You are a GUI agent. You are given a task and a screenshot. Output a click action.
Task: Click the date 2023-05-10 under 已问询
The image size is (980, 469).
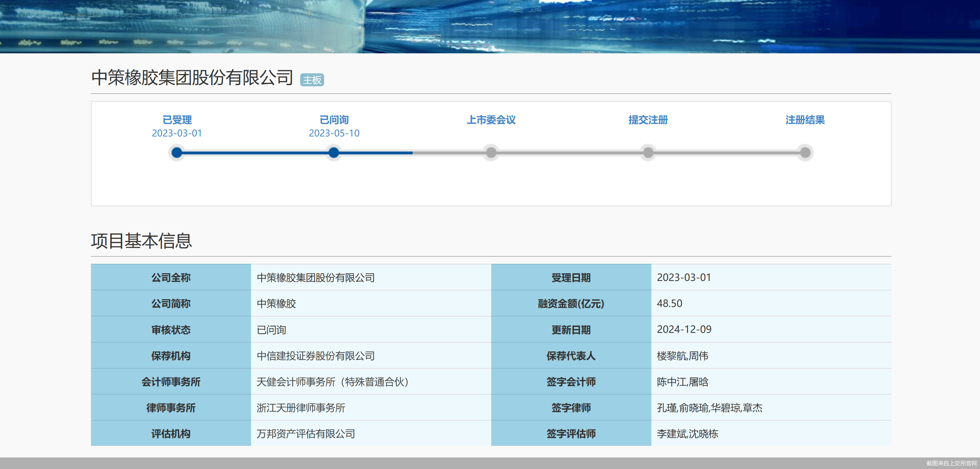pyautogui.click(x=334, y=133)
